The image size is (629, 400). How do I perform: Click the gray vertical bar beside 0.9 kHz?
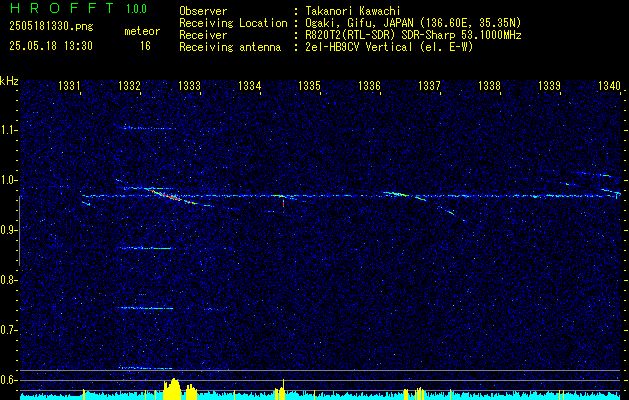coord(20,231)
